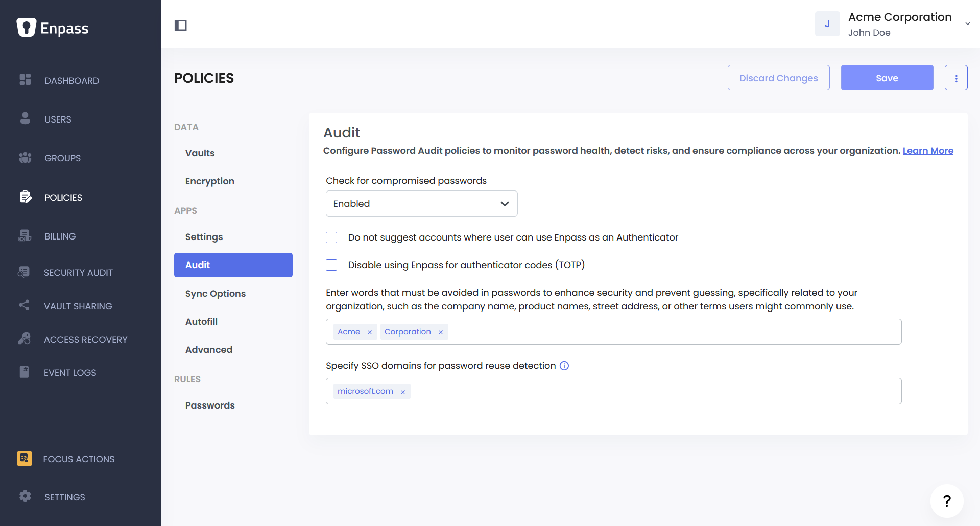Viewport: 980px width, 526px height.
Task: Select Security Audit in the sidebar
Action: [78, 273]
